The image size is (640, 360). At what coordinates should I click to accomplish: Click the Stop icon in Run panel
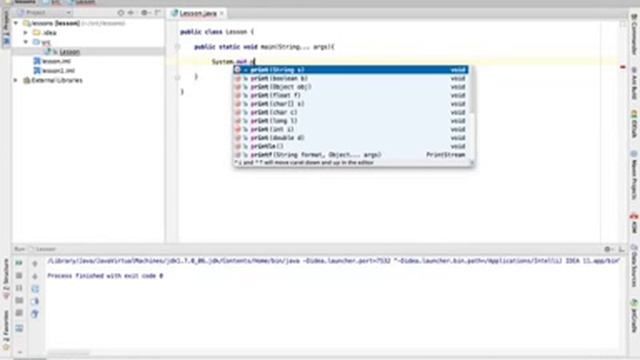[x=19, y=276]
